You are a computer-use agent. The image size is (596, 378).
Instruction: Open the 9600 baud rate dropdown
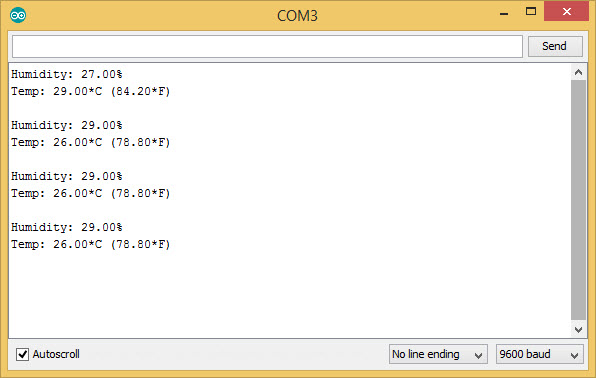pyautogui.click(x=539, y=354)
